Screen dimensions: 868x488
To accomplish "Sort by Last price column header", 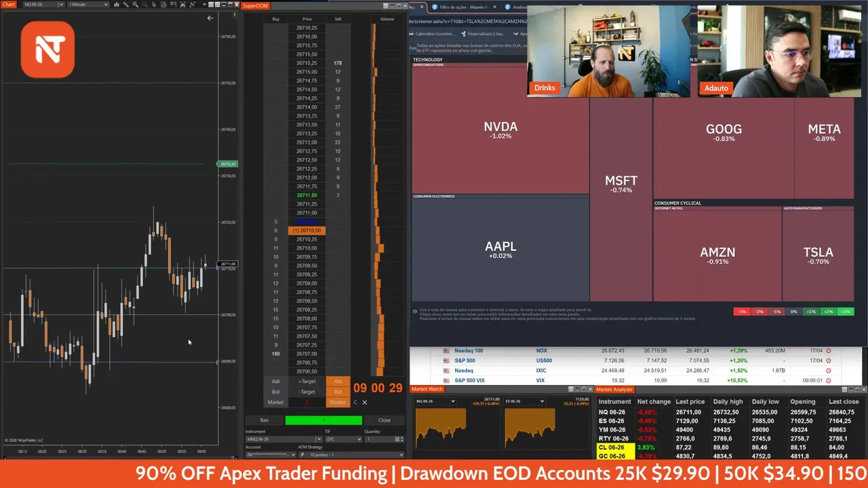I will 690,402.
